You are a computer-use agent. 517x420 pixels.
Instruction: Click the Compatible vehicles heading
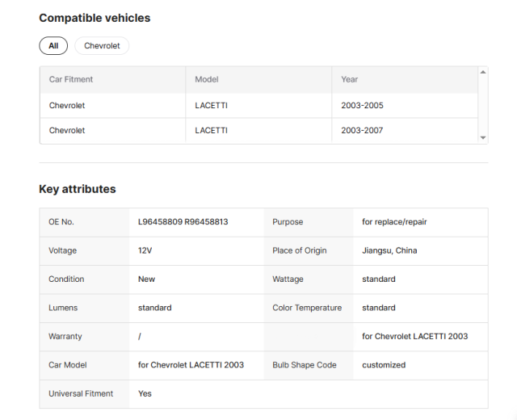pos(95,18)
